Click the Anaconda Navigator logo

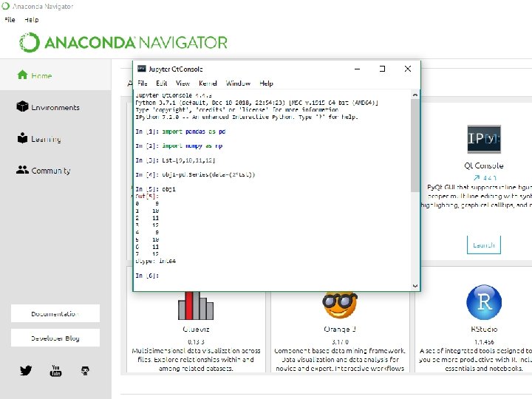[123, 42]
